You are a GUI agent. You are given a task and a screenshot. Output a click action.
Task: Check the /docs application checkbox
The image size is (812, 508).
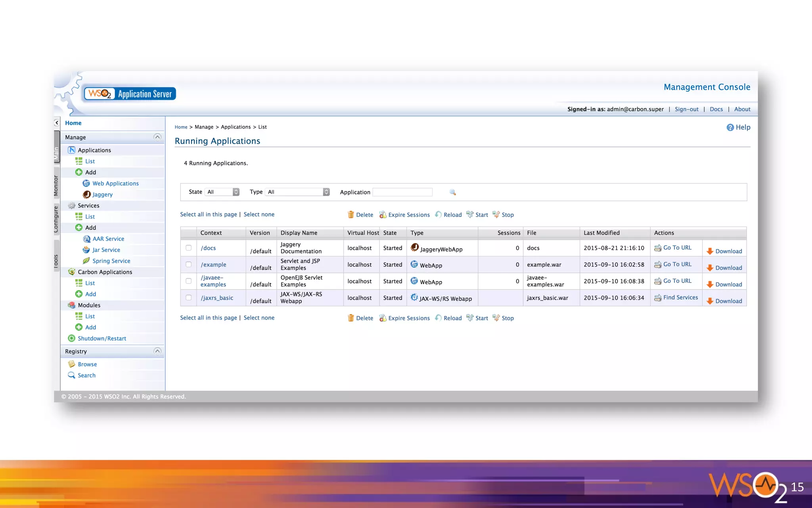click(189, 248)
